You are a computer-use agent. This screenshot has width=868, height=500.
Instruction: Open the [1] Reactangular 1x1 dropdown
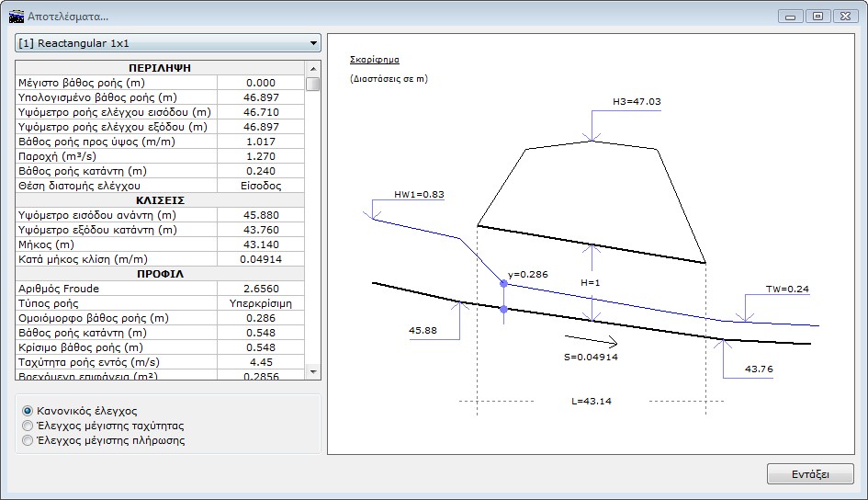[x=168, y=43]
